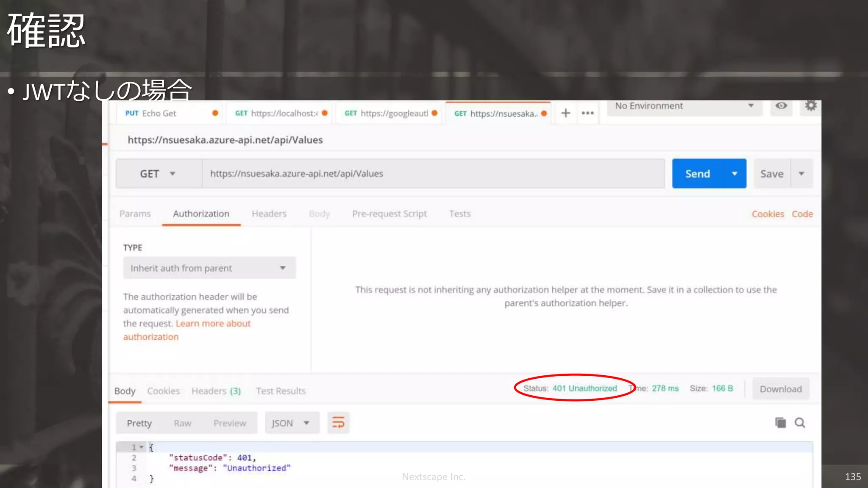Open the Send button dropdown arrow
868x488 pixels.
[x=734, y=174]
